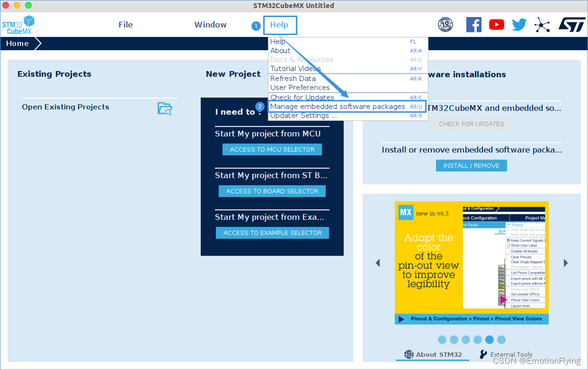588x370 pixels.
Task: Switch to the About STM32 tab
Action: [433, 354]
